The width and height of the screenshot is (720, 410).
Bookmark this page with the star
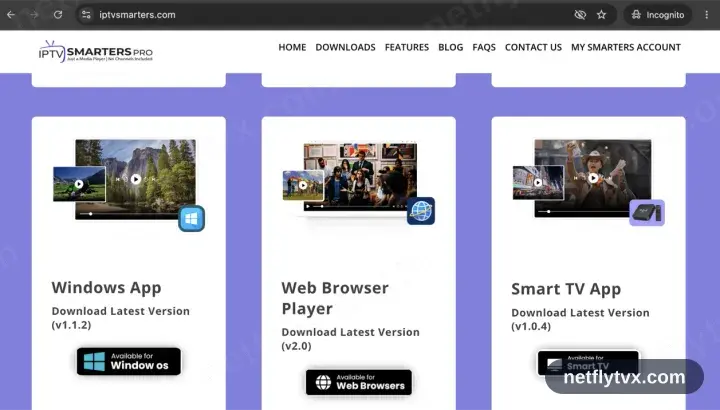tap(602, 15)
